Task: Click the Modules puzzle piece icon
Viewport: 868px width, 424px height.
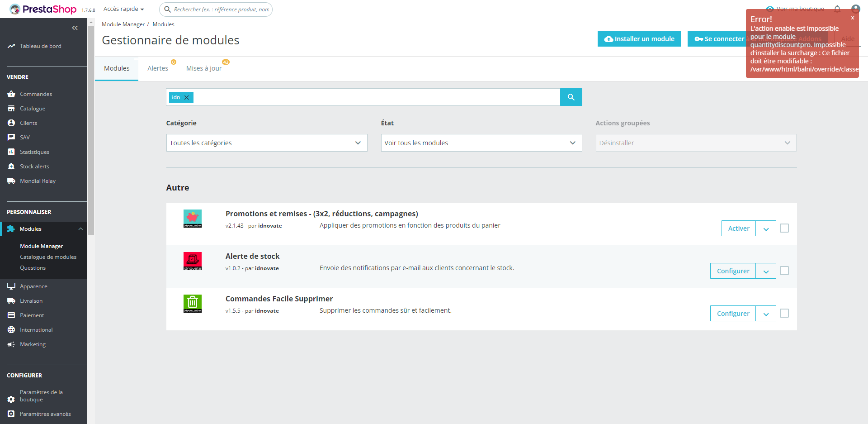Action: point(11,229)
